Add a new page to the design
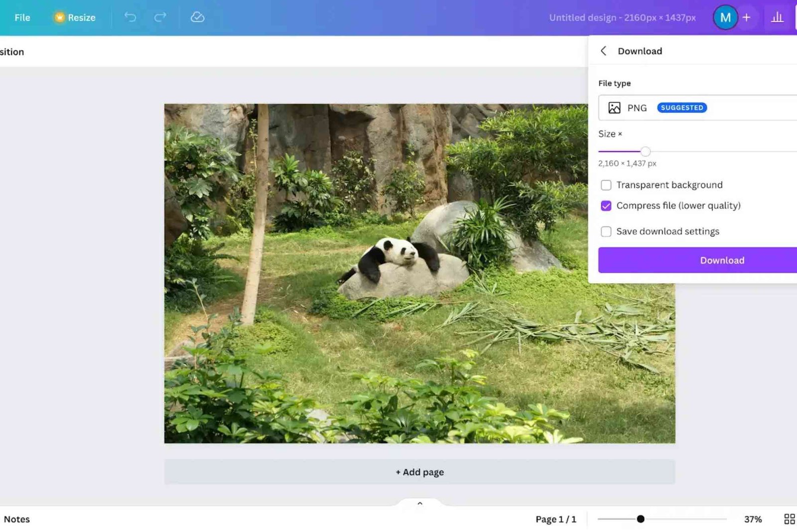797x532 pixels. (419, 472)
